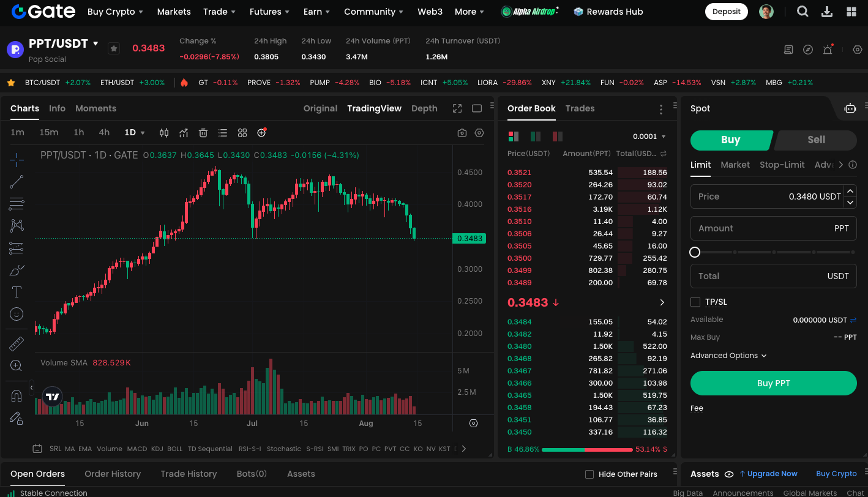
Task: Open Buy Crypto navigation dropdown
Action: (115, 12)
